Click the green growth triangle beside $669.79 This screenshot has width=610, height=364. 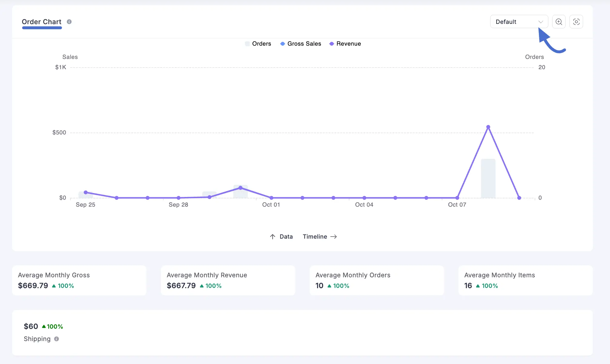pos(54,285)
